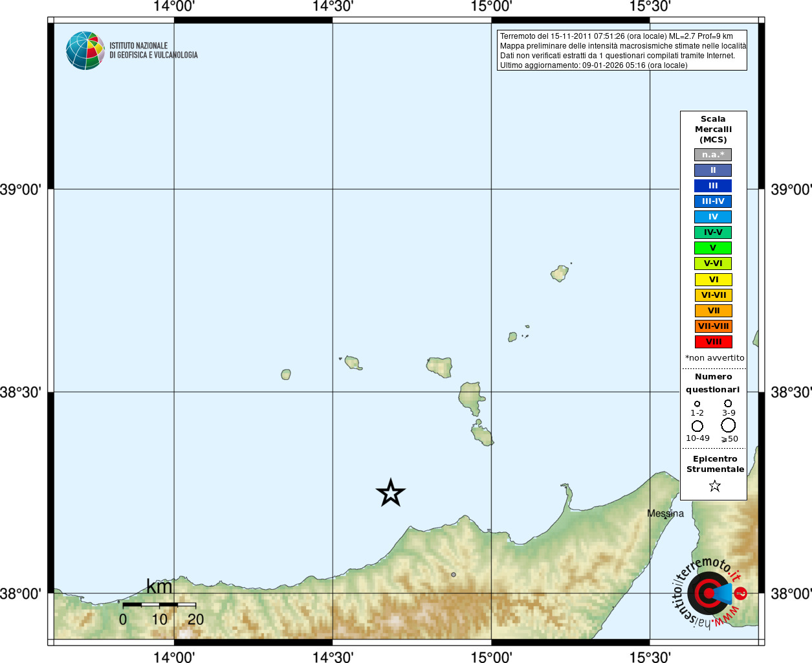The width and height of the screenshot is (812, 663).
Task: Click the VII-VIII legend swatch
Action: [714, 326]
